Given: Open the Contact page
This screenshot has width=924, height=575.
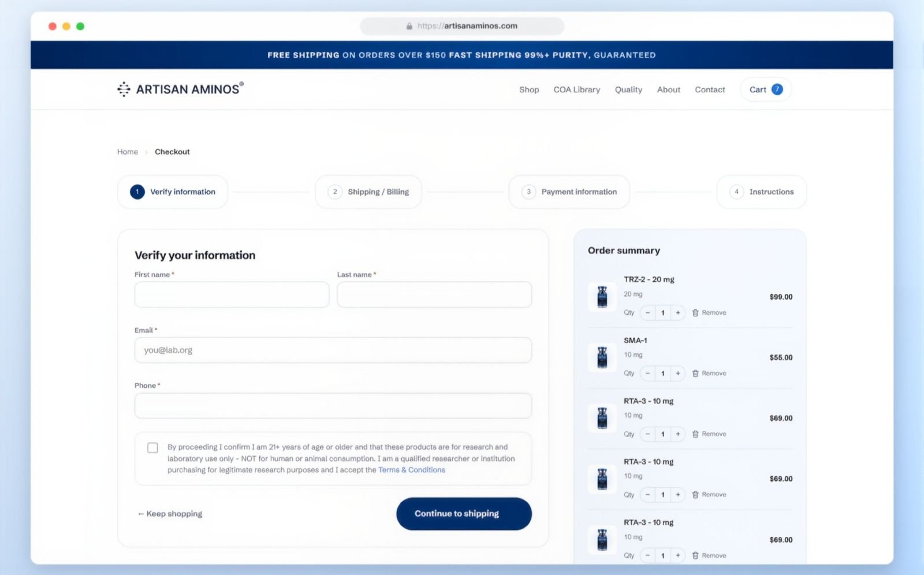Looking at the screenshot, I should [x=710, y=89].
